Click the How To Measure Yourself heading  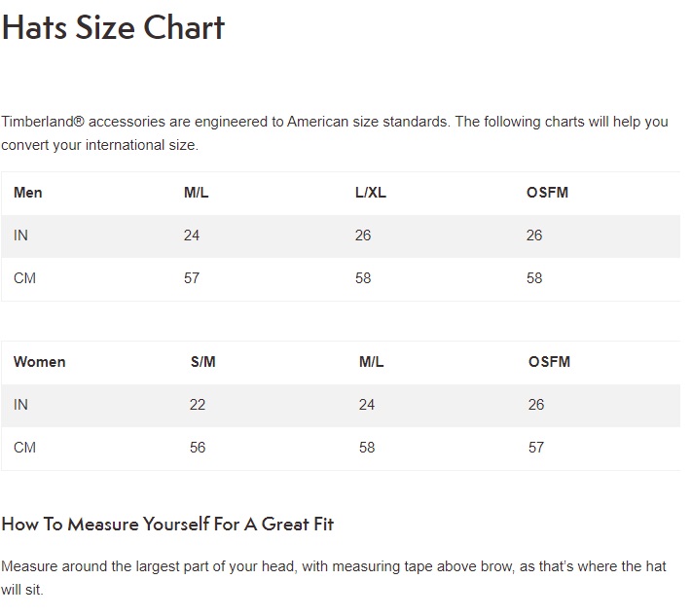[x=167, y=525]
